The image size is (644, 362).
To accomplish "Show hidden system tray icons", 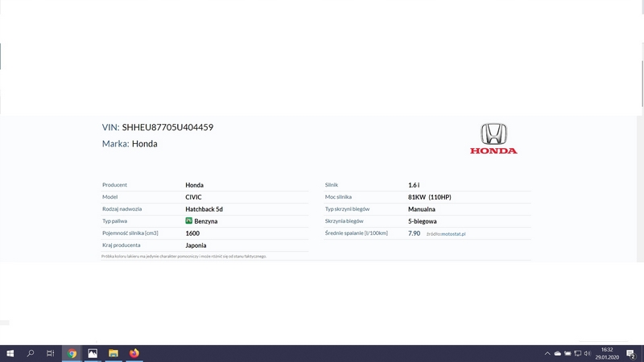I will click(x=547, y=353).
